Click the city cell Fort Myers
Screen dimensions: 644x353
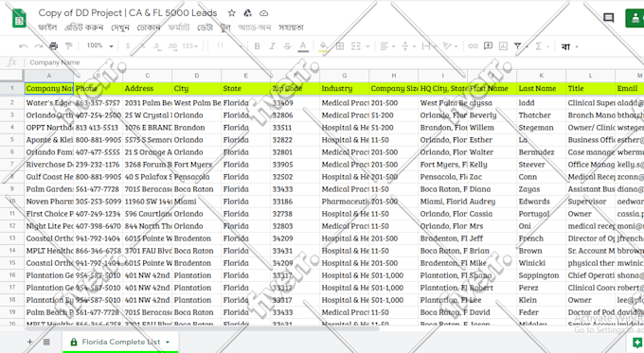click(x=196, y=164)
